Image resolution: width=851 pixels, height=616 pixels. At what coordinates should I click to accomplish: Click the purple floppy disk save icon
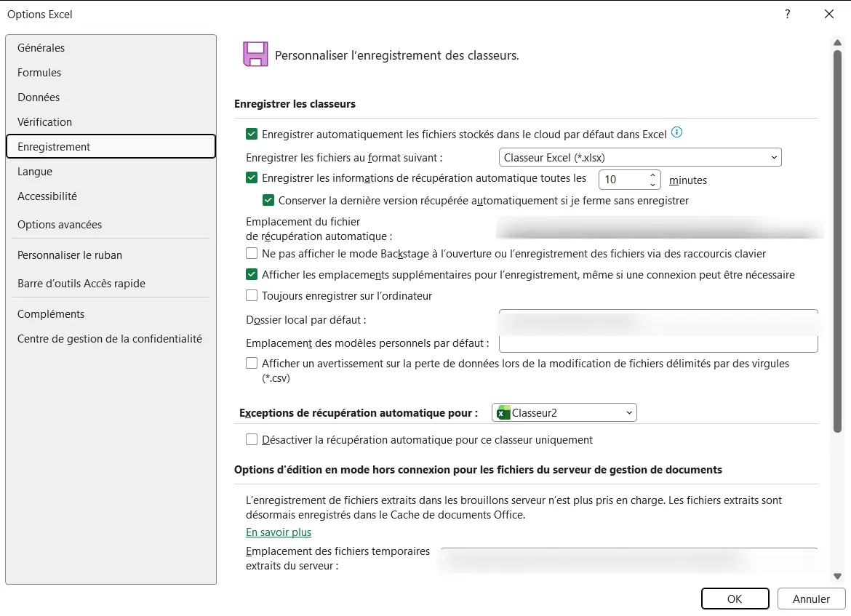click(x=255, y=55)
